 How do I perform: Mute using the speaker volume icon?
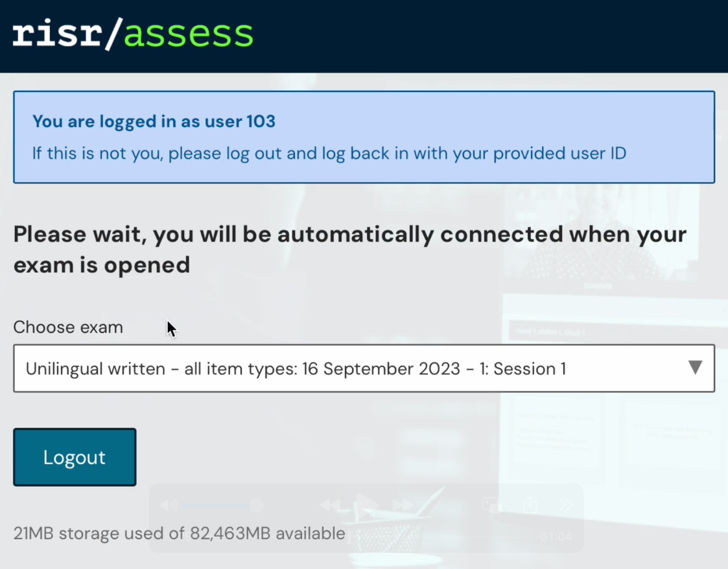coord(168,505)
